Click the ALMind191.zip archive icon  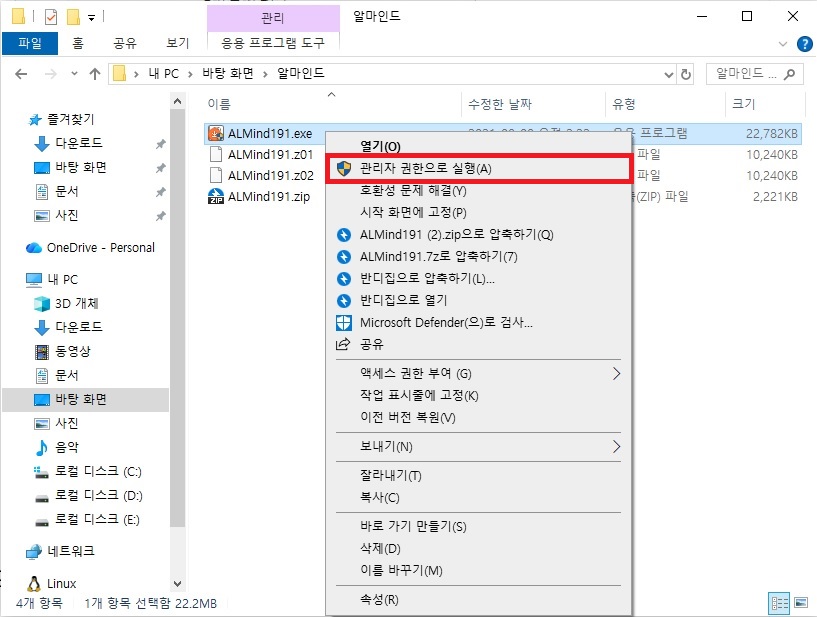pyautogui.click(x=216, y=196)
